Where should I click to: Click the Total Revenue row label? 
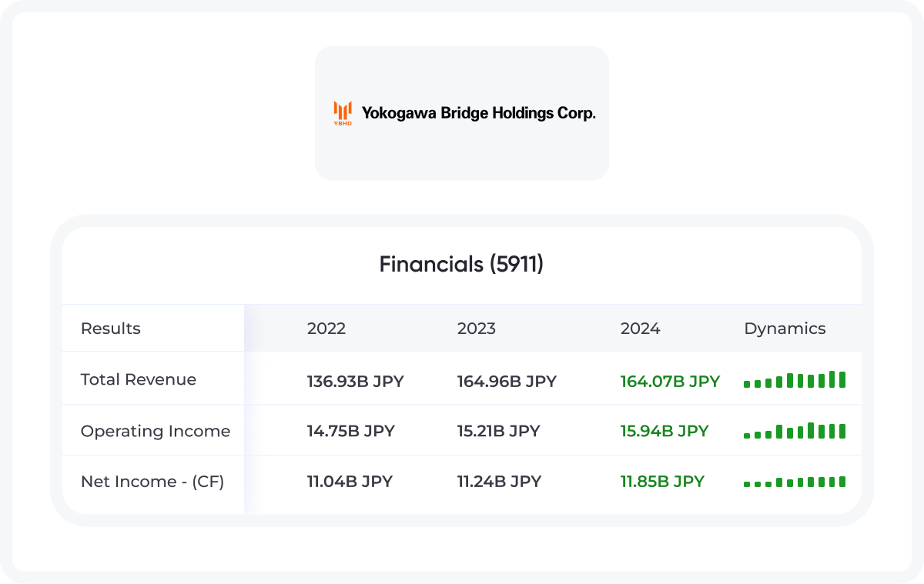139,379
